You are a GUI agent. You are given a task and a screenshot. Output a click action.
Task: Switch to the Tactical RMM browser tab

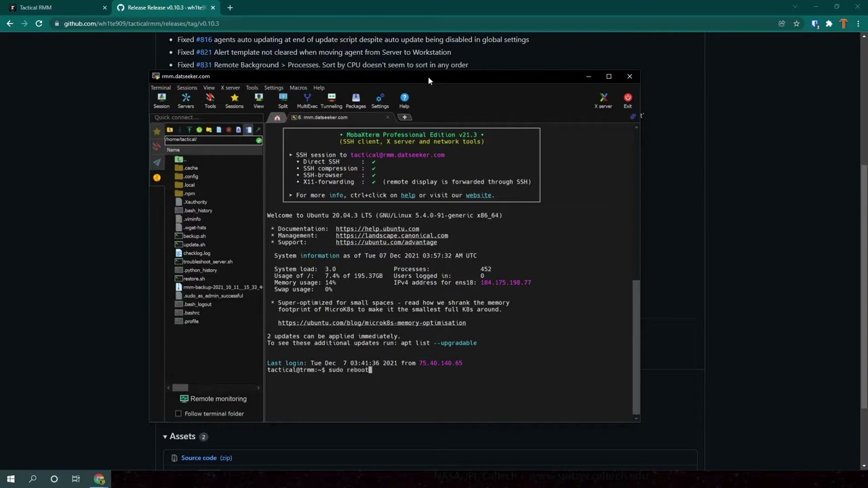pos(56,7)
